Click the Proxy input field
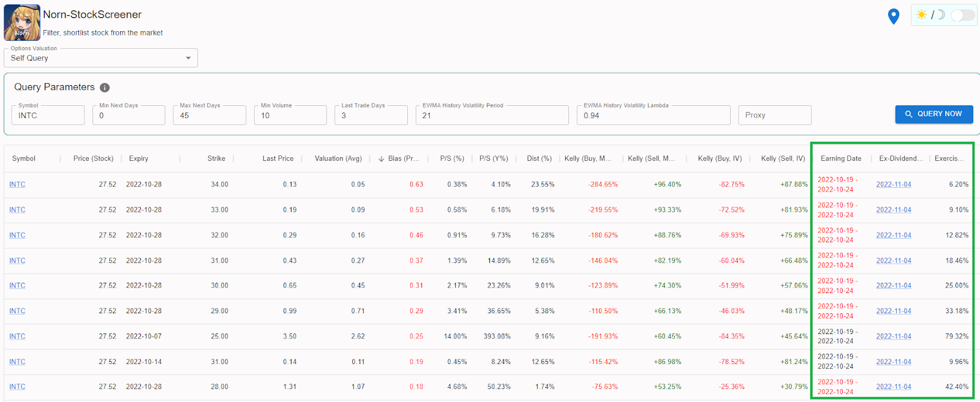The image size is (980, 402). tap(775, 115)
